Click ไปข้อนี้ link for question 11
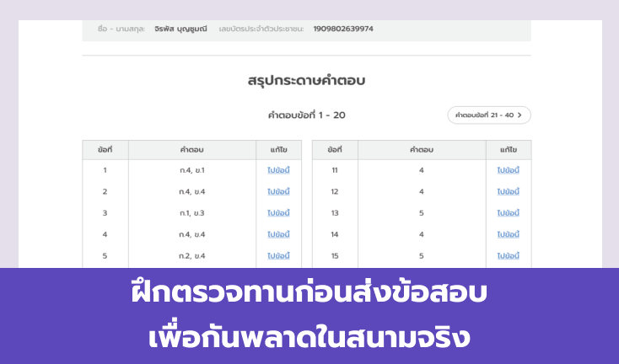 click(x=508, y=170)
